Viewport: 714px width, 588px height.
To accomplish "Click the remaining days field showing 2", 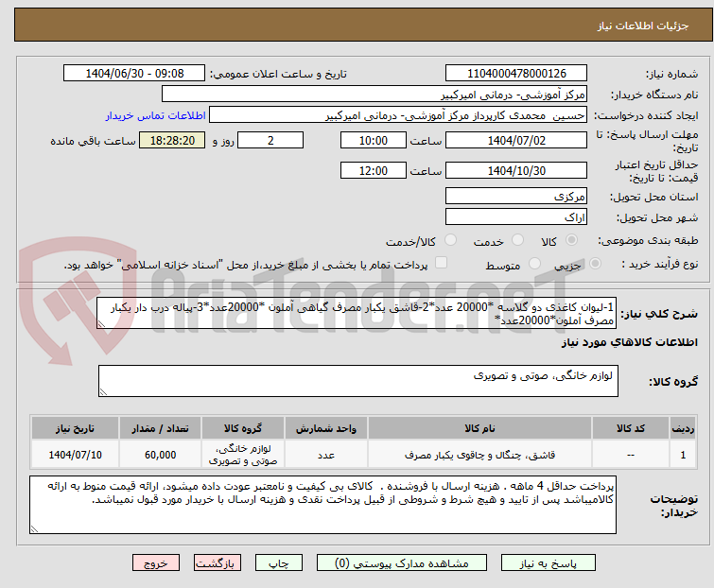I will click(270, 140).
